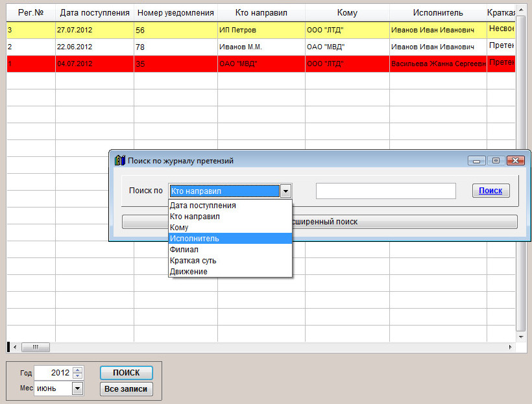Image resolution: width=532 pixels, height=404 pixels.
Task: Click the 'Кому' column header
Action: tap(347, 13)
